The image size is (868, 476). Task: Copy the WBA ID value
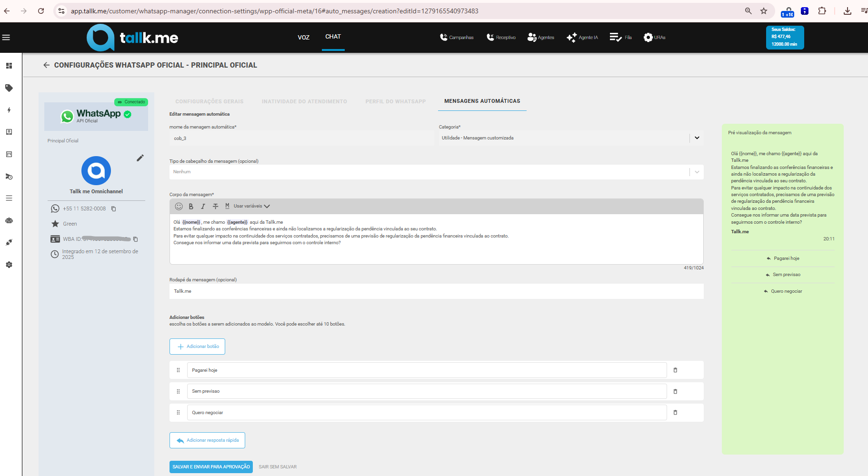(136, 239)
